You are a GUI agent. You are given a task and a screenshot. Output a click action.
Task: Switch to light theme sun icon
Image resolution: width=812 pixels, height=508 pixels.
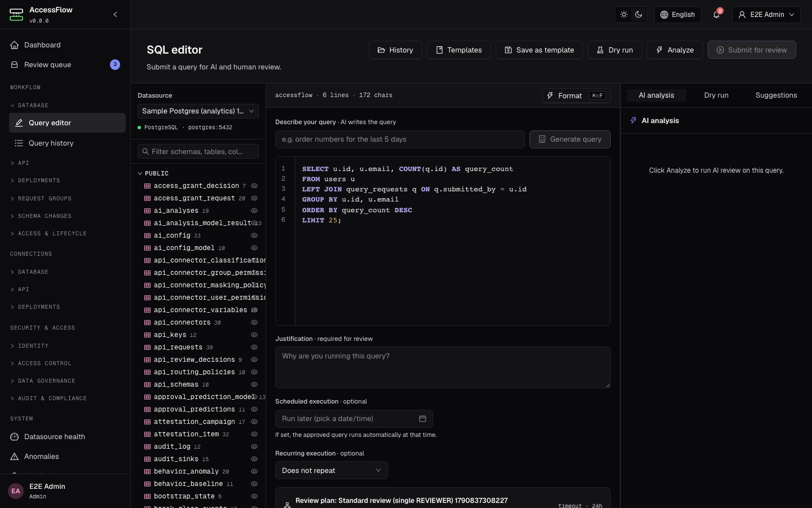pos(624,15)
